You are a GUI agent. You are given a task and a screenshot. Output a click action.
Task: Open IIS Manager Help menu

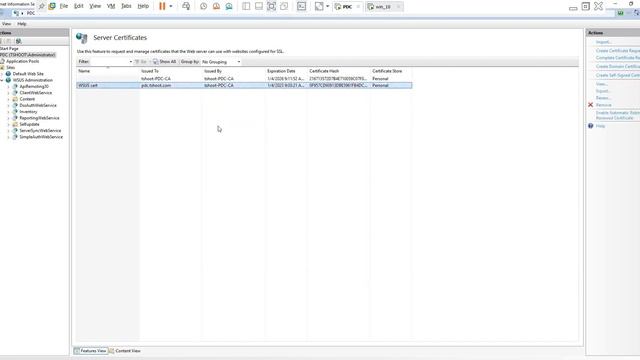(x=22, y=24)
